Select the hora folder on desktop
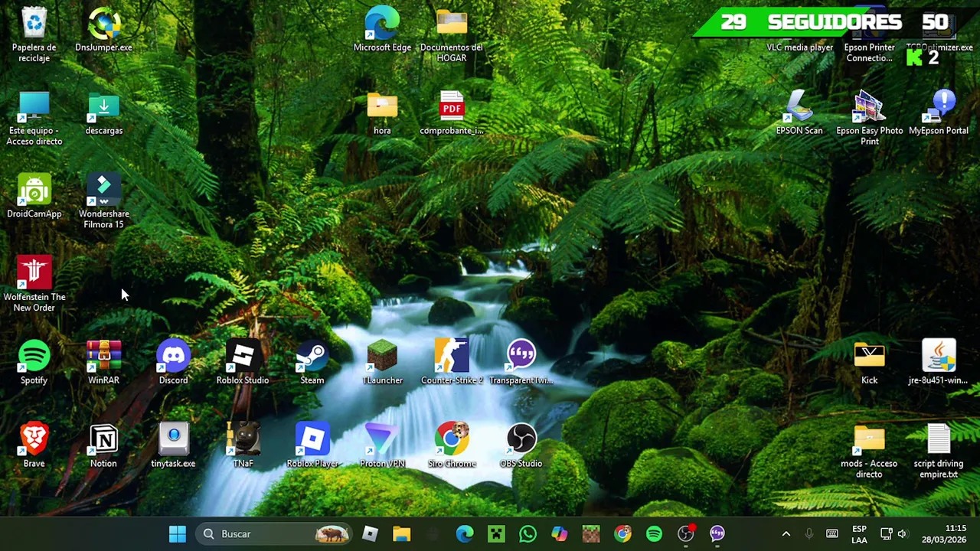Image resolution: width=980 pixels, height=551 pixels. coord(382,114)
